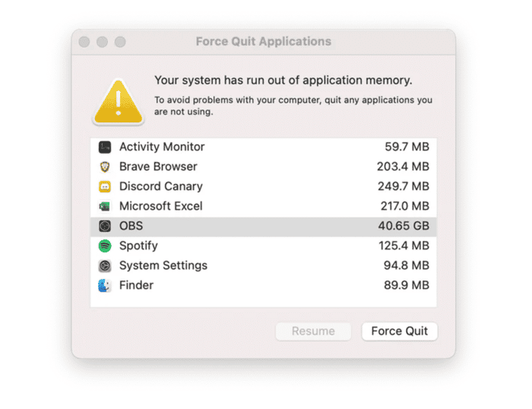Close the Force Quit Applications window
The height and width of the screenshot is (409, 532).
(x=84, y=42)
